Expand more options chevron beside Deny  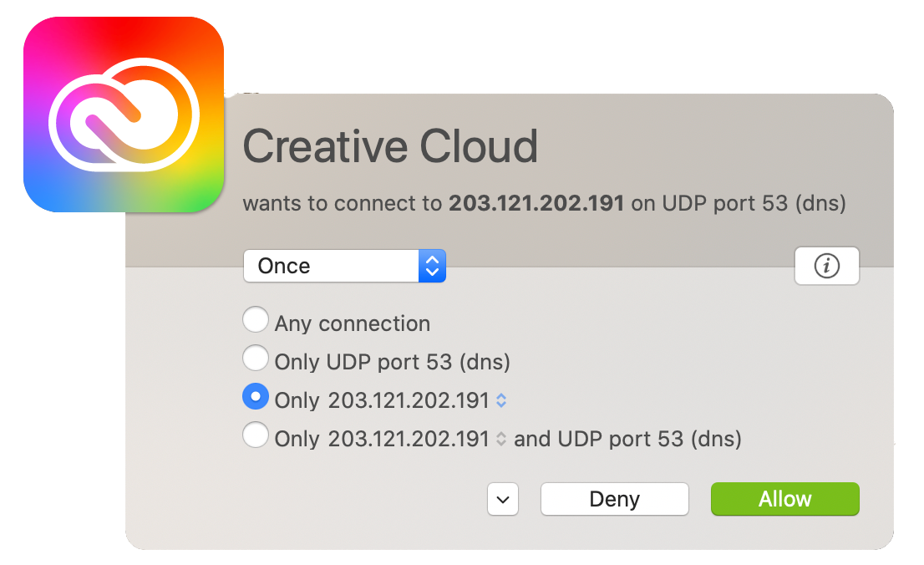[503, 500]
